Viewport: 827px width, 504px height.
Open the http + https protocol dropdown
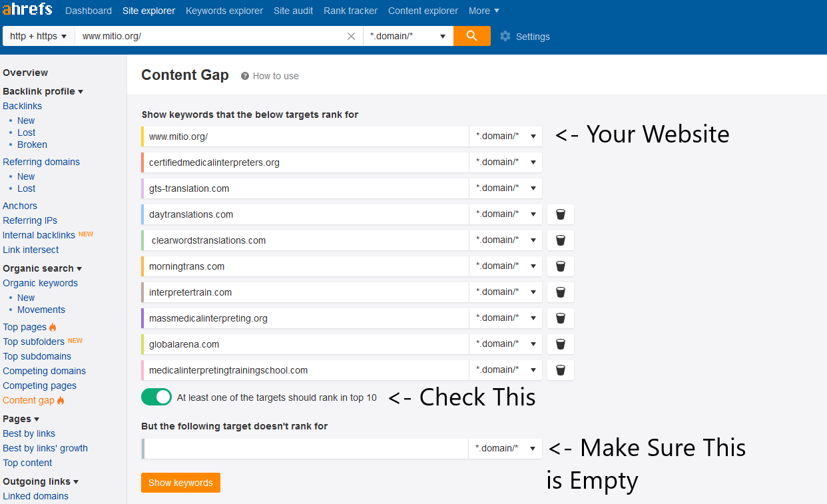(x=39, y=36)
